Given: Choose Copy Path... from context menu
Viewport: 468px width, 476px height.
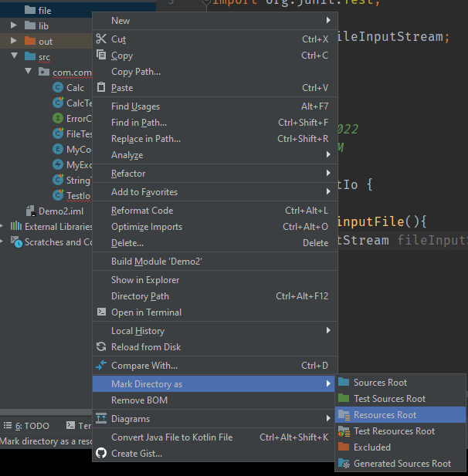Looking at the screenshot, I should point(215,72).
